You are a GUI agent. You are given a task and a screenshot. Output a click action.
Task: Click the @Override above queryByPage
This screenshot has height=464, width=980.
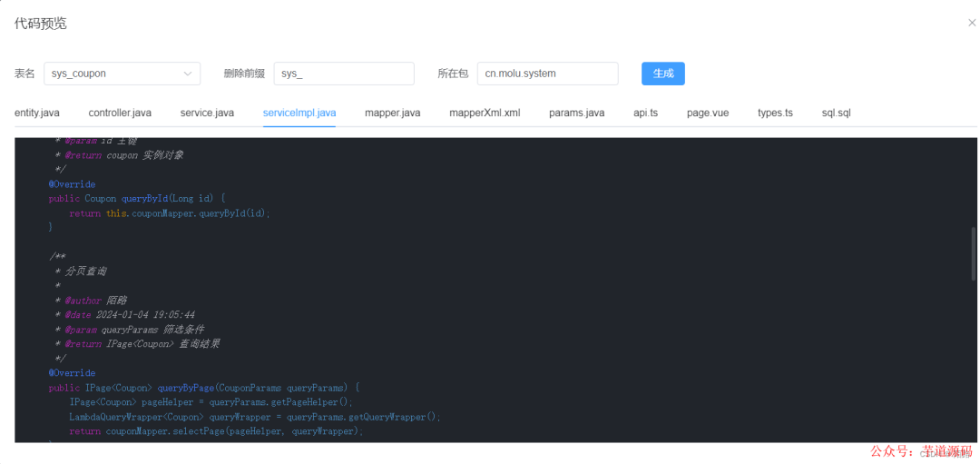[72, 372]
